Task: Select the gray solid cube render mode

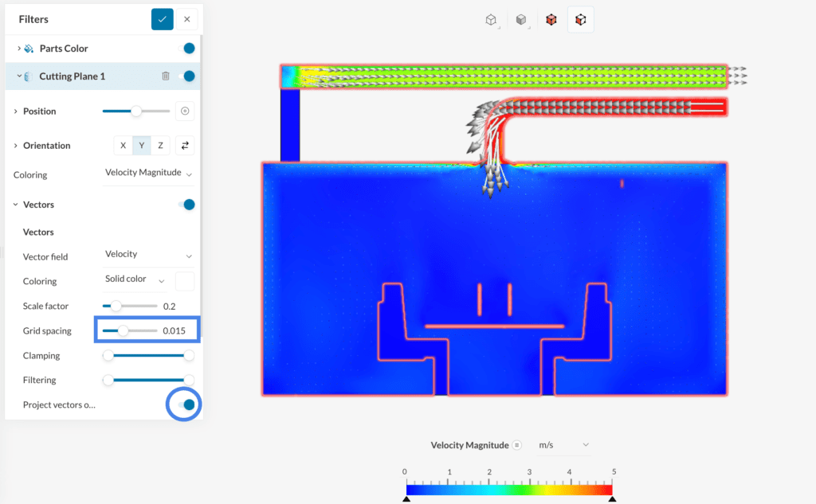Action: pyautogui.click(x=521, y=20)
